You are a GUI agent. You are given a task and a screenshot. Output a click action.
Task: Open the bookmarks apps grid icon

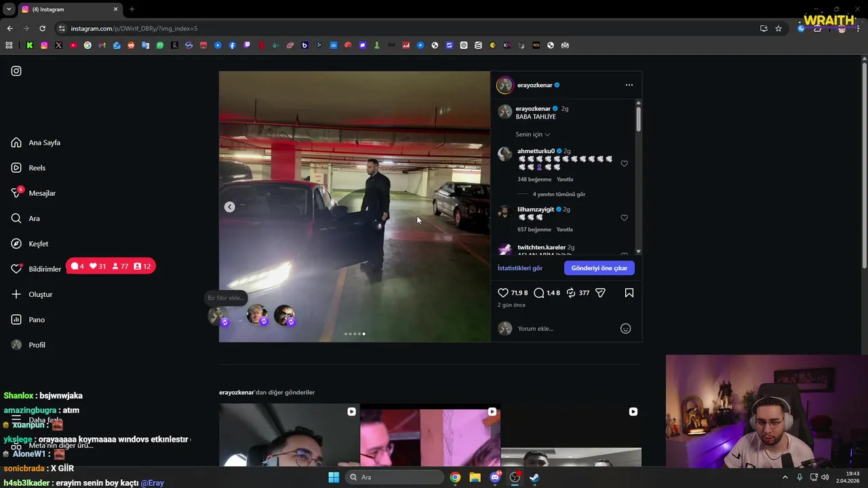pyautogui.click(x=9, y=45)
